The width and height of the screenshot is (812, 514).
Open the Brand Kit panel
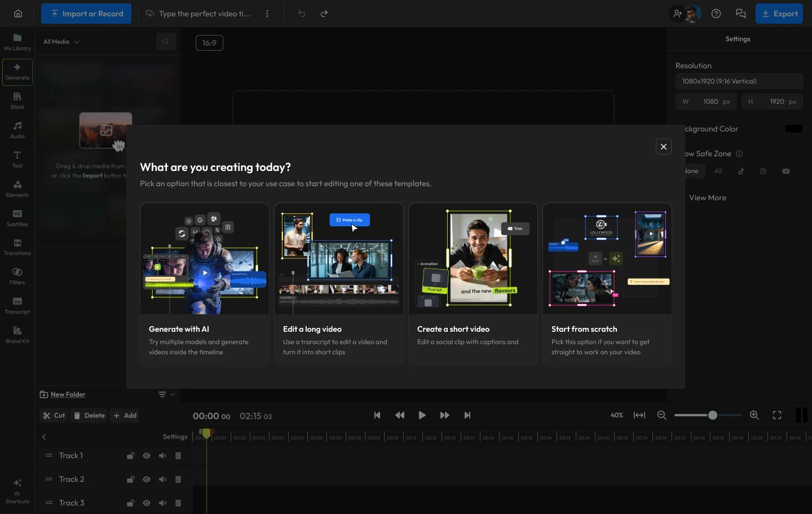pyautogui.click(x=17, y=335)
